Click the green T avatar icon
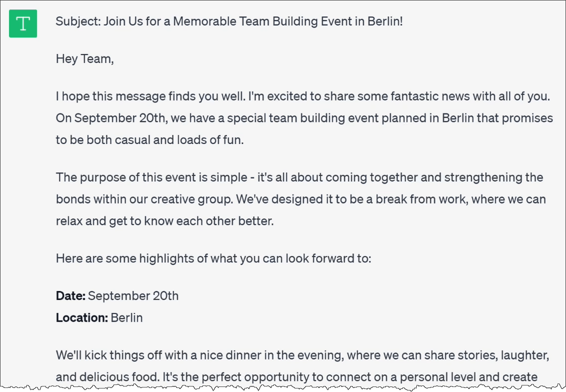The height and width of the screenshot is (392, 566). [x=23, y=23]
